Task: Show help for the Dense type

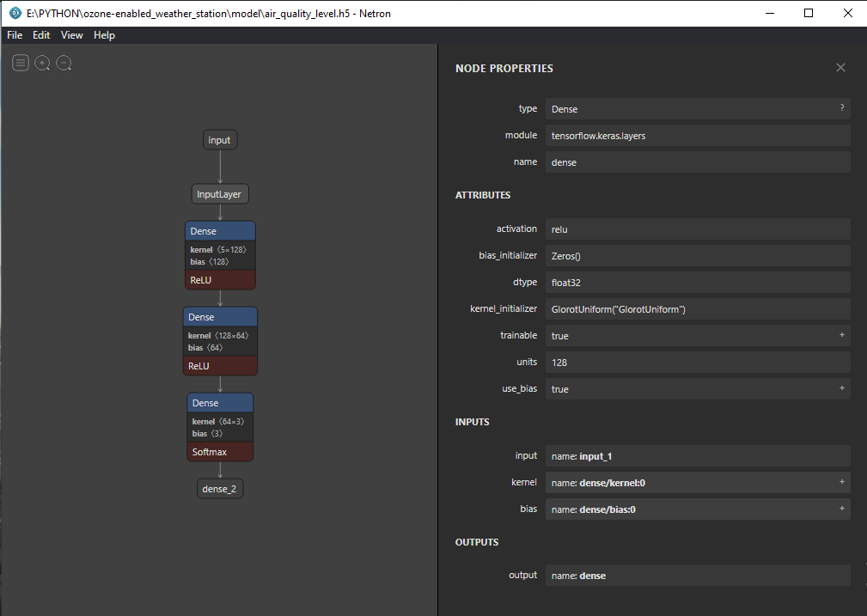Action: click(x=841, y=108)
